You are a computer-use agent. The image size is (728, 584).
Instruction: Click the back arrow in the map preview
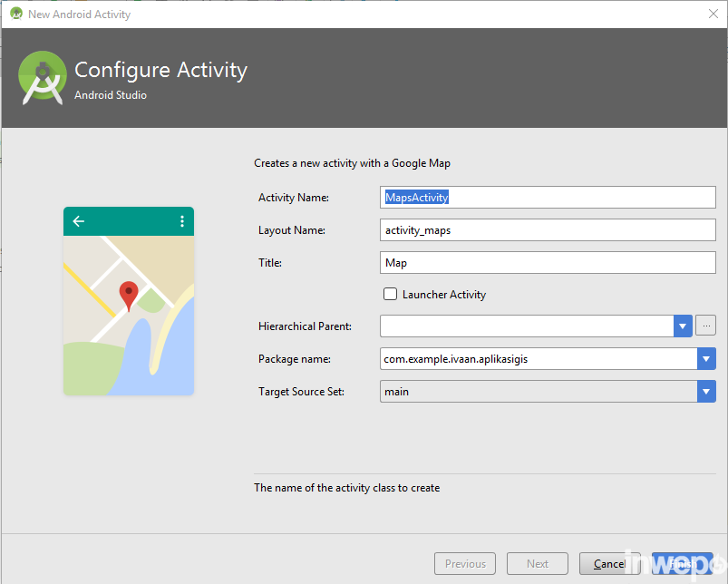pos(79,221)
